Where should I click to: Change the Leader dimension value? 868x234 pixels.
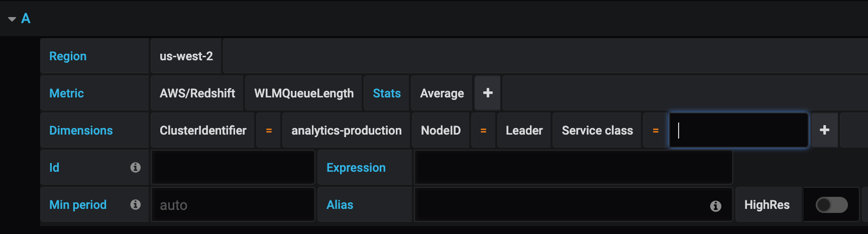(x=524, y=130)
